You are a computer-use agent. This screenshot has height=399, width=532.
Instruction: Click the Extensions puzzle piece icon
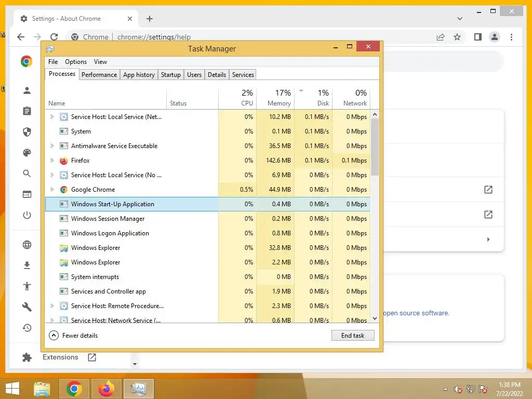click(27, 357)
